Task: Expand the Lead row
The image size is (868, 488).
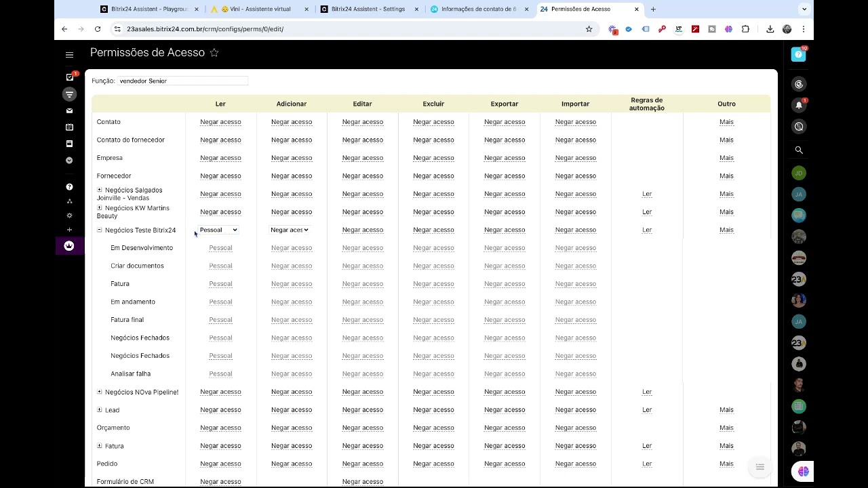Action: pyautogui.click(x=100, y=409)
